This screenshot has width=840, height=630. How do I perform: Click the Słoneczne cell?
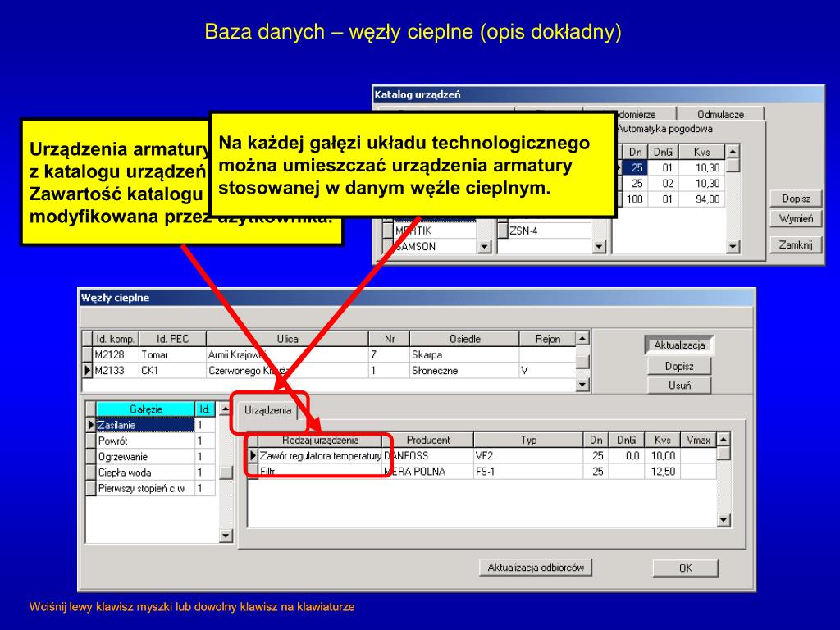click(464, 370)
